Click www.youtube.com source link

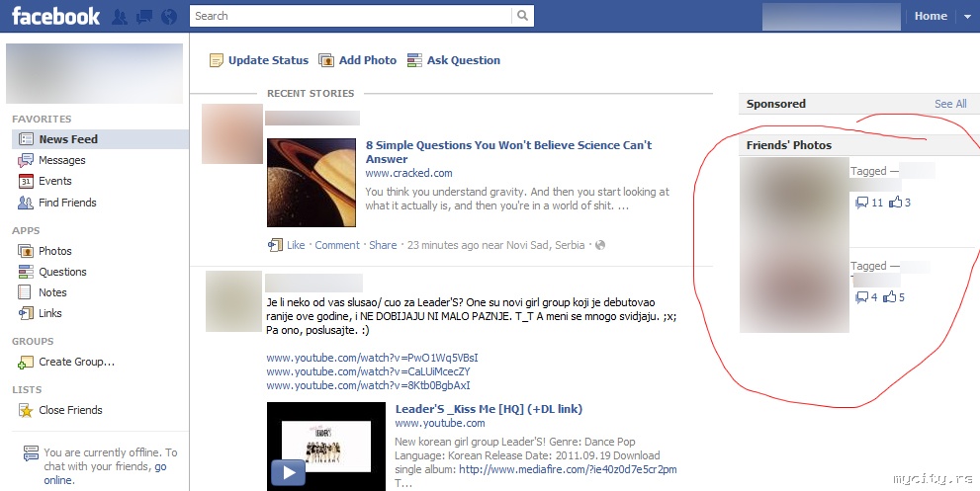click(x=439, y=423)
